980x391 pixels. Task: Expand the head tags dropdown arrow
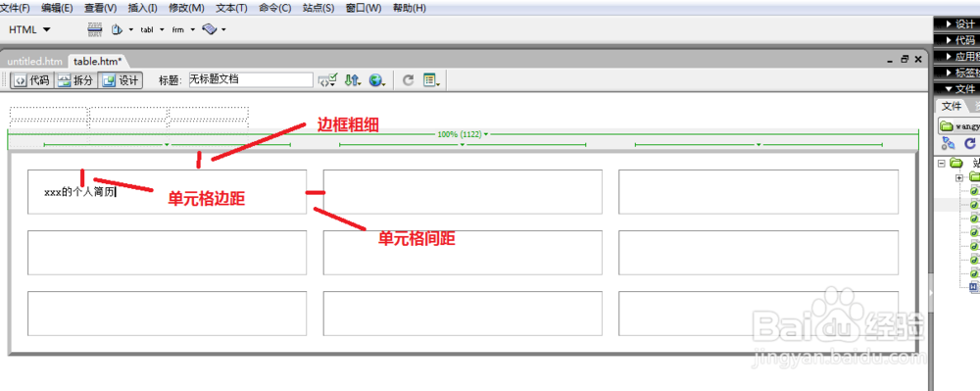(x=131, y=29)
